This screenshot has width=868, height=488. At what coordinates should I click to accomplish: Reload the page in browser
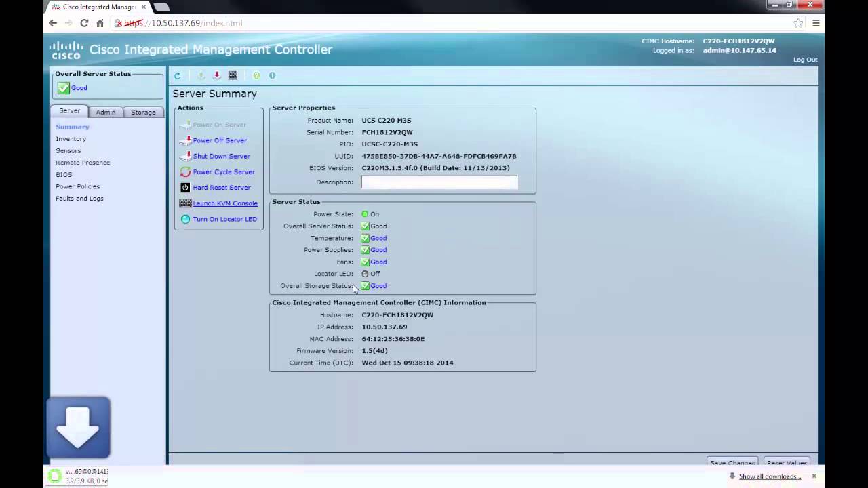coord(84,23)
